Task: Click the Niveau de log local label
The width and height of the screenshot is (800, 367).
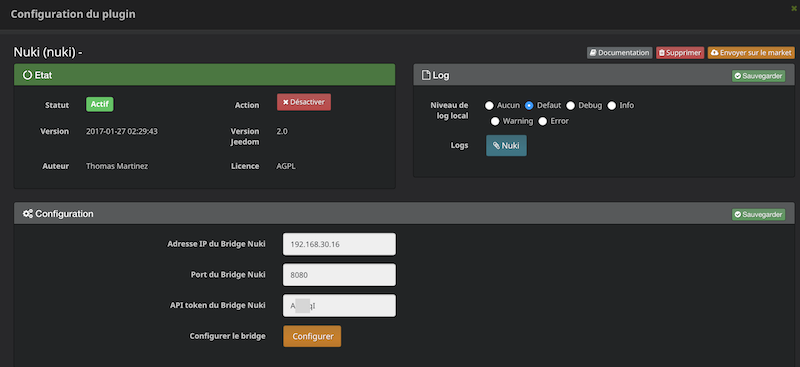Action: coord(449,110)
